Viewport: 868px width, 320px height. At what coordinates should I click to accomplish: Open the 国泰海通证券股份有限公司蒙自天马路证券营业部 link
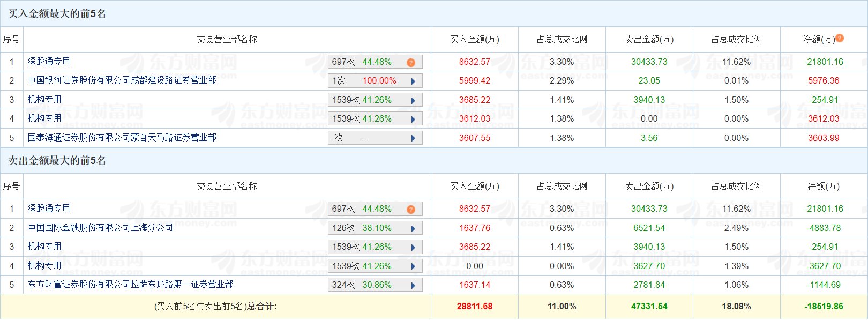click(122, 138)
